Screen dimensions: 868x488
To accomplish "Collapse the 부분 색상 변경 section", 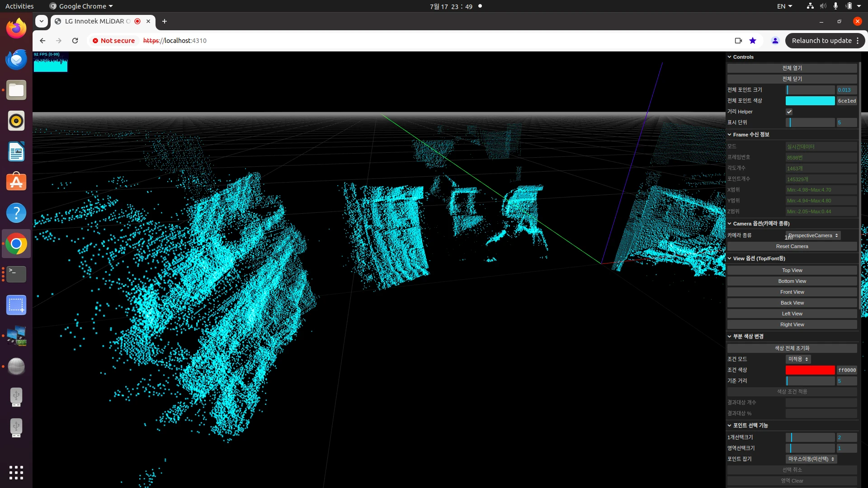I will point(793,337).
